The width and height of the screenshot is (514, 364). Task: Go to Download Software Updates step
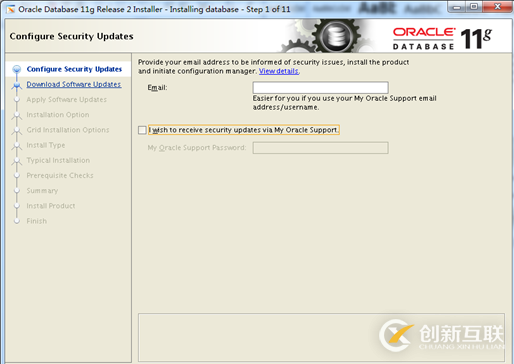(74, 84)
